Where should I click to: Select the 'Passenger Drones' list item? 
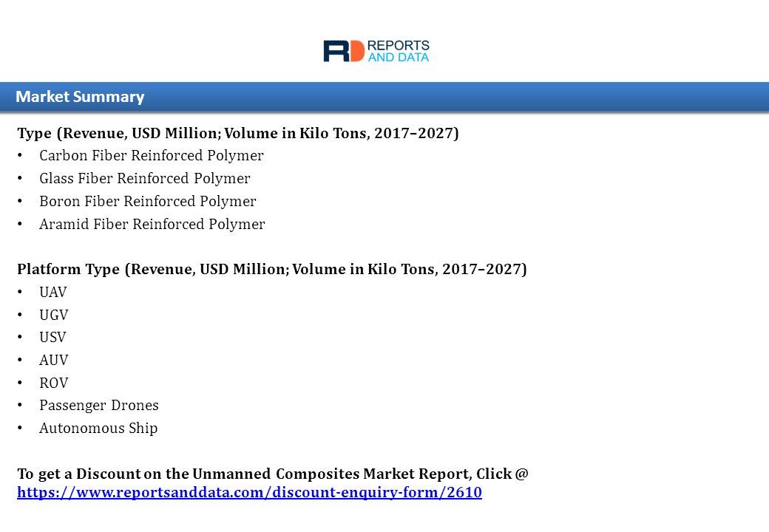pyautogui.click(x=98, y=406)
